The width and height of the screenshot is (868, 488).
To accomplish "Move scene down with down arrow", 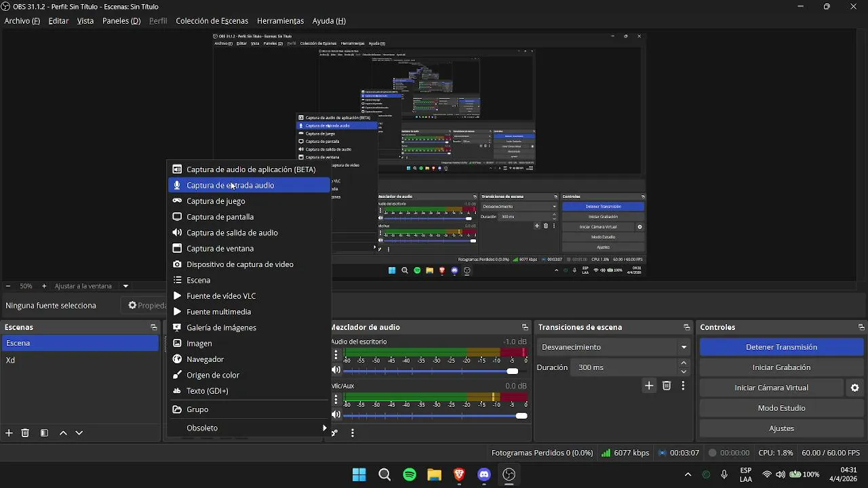I will (x=79, y=433).
